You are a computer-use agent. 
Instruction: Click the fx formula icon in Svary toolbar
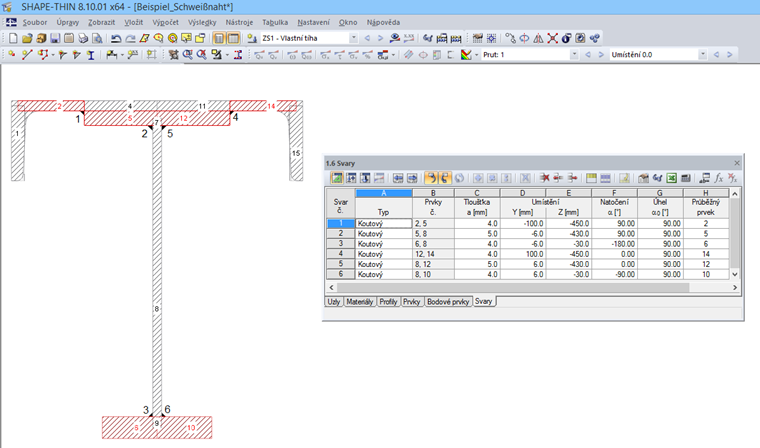[718, 178]
